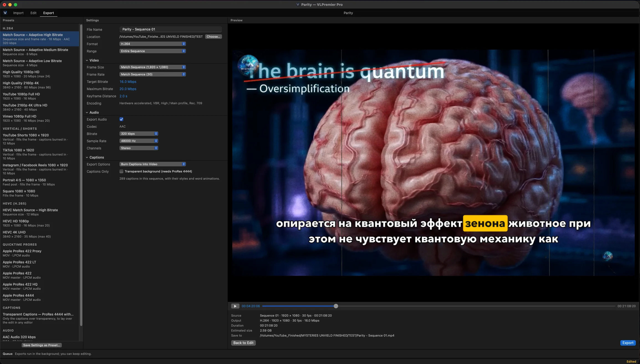640x364 pixels.
Task: Click the preview scrubber playhead knob
Action: click(336, 306)
